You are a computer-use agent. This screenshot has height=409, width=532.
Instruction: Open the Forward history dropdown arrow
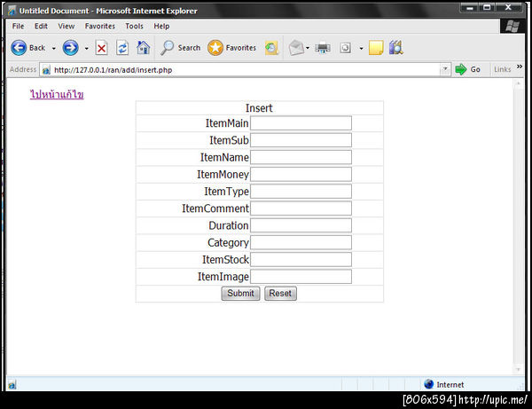[87, 49]
